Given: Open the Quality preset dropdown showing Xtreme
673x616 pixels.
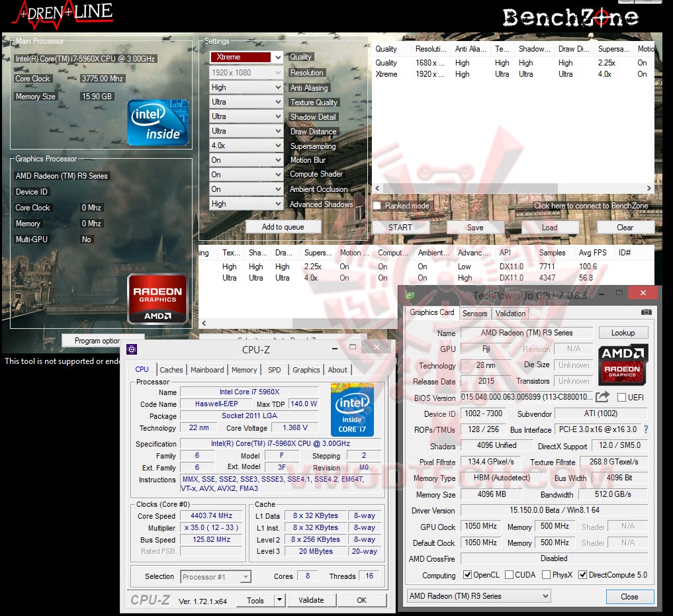Looking at the screenshot, I should (246, 57).
